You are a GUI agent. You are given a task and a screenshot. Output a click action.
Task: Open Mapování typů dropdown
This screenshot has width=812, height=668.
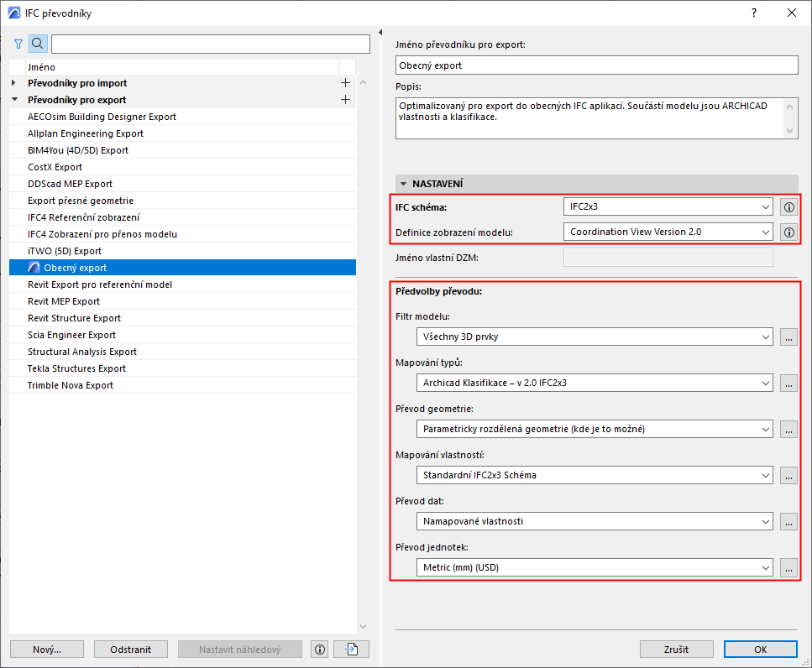pyautogui.click(x=595, y=383)
